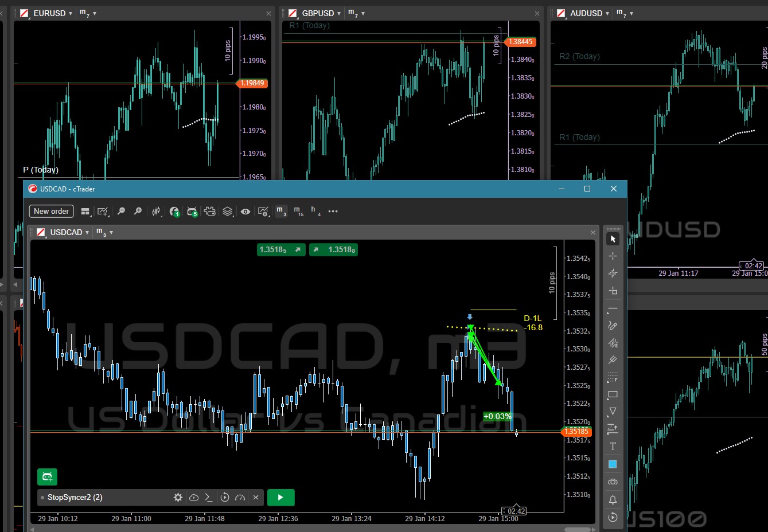This screenshot has height=532, width=768.
Task: Open price alerts bell icon
Action: 613,499
